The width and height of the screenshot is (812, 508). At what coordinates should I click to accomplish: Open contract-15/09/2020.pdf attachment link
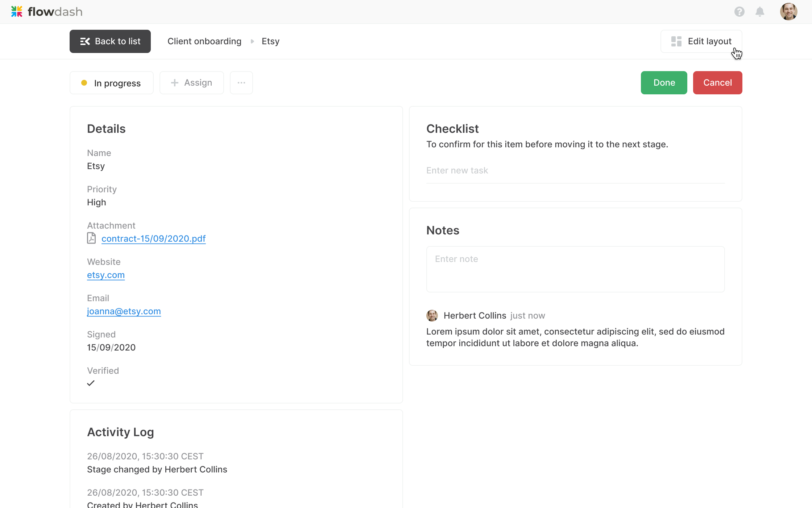154,239
